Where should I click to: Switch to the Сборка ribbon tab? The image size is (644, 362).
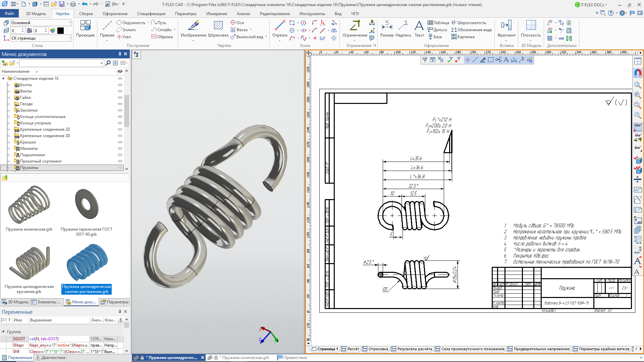86,14
